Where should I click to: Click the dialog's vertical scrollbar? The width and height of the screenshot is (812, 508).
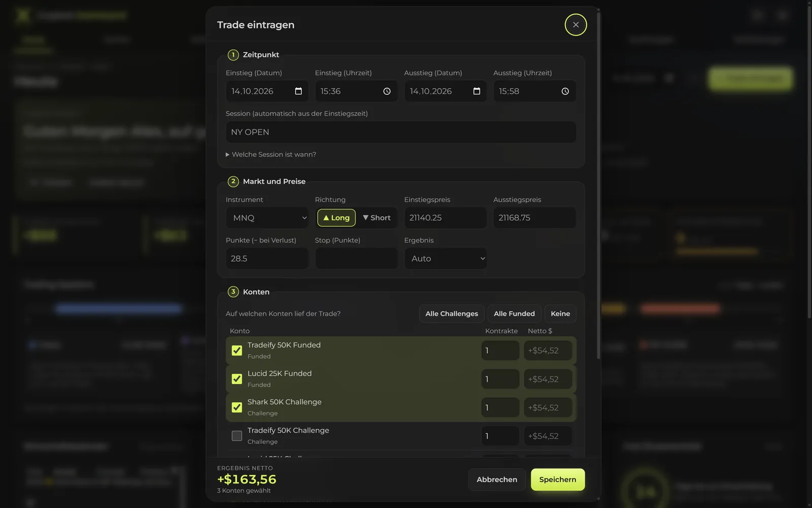point(599,185)
